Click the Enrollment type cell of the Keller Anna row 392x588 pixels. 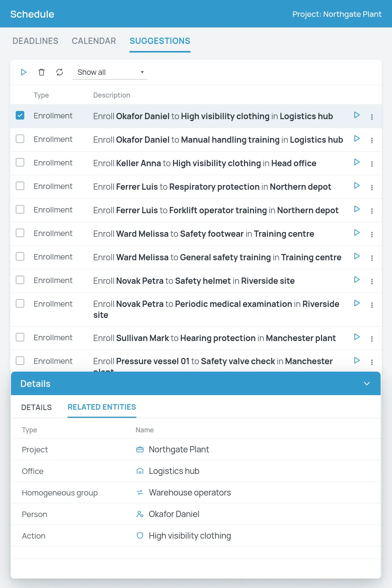tap(53, 163)
